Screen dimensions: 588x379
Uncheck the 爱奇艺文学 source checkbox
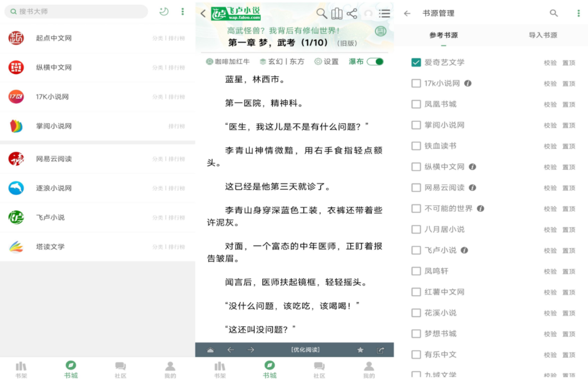pyautogui.click(x=416, y=62)
